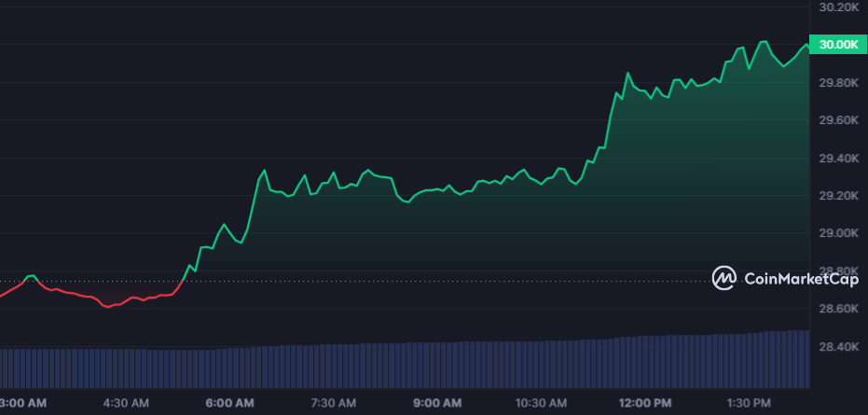Screen dimensions: 868x415
Task: Click the 29.40K price axis label
Action: pos(837,159)
